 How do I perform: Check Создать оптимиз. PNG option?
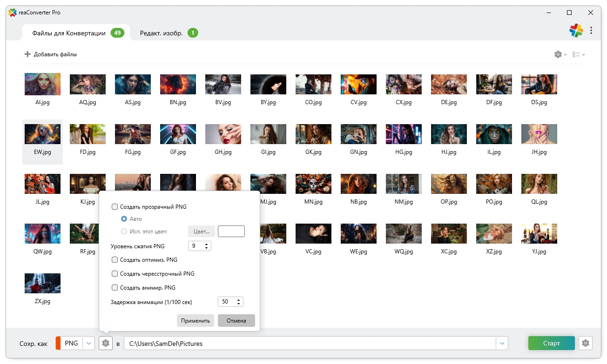(115, 260)
